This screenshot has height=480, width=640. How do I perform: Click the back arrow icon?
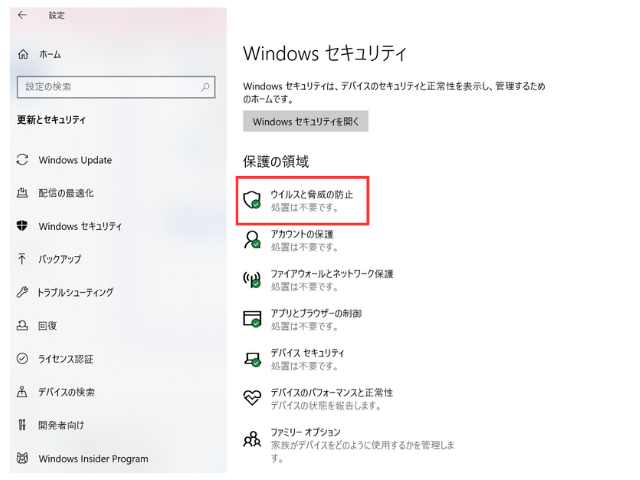[22, 15]
